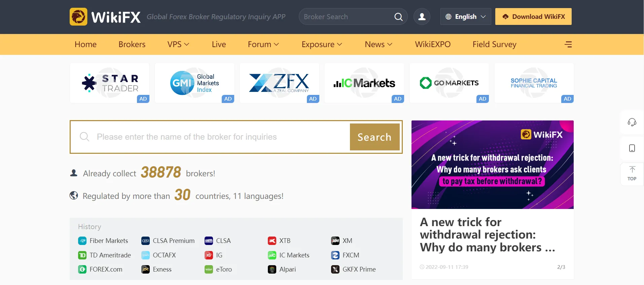
Task: Open the Live section
Action: pos(219,44)
